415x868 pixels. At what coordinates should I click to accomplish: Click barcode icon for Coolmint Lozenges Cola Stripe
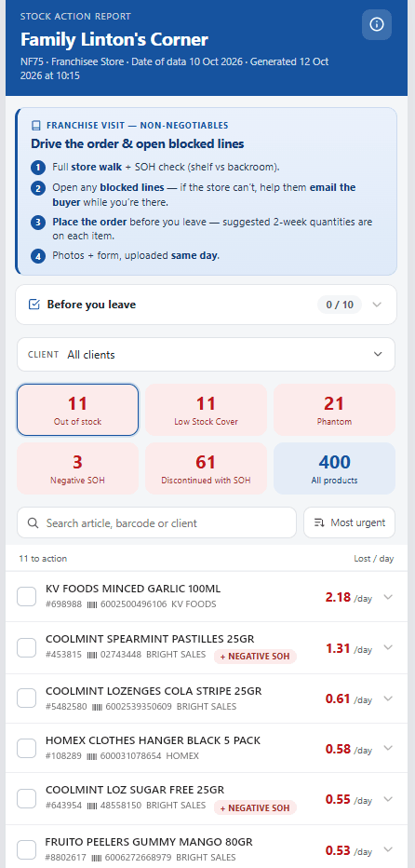[x=97, y=706]
